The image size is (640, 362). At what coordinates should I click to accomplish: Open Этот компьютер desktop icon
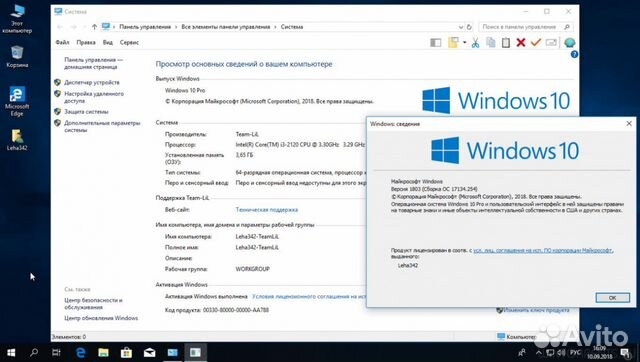[17, 19]
